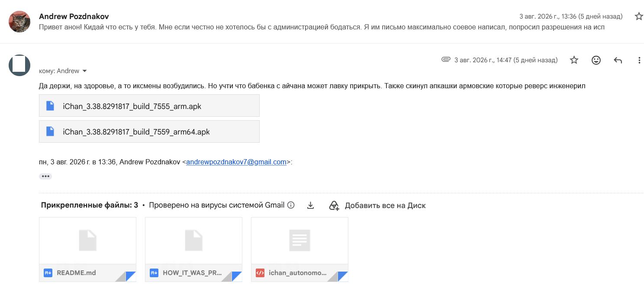
Task: Open README.md attachment thumbnail
Action: [87, 250]
